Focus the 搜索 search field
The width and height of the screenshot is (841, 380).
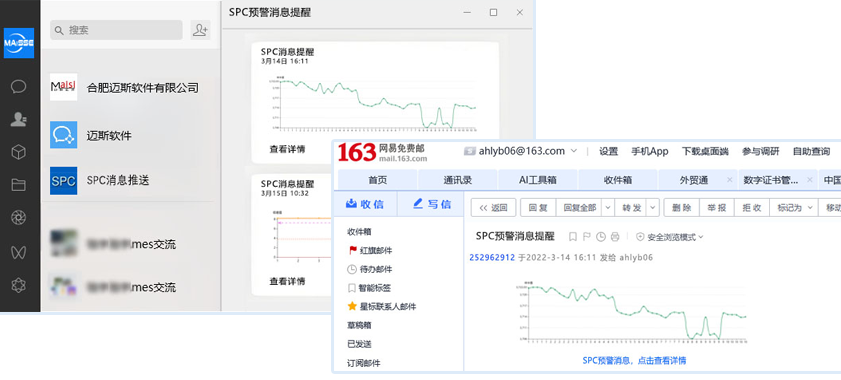[116, 30]
